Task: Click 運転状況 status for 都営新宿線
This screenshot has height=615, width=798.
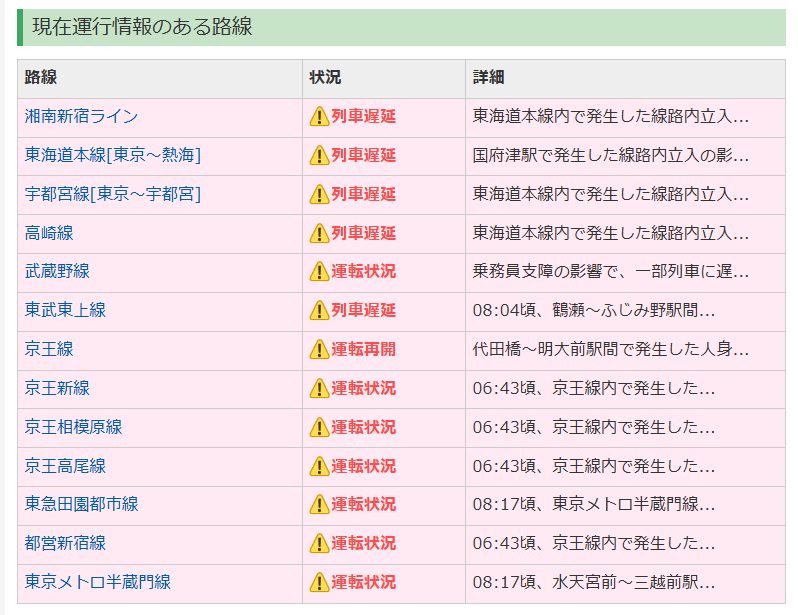Action: (x=363, y=543)
